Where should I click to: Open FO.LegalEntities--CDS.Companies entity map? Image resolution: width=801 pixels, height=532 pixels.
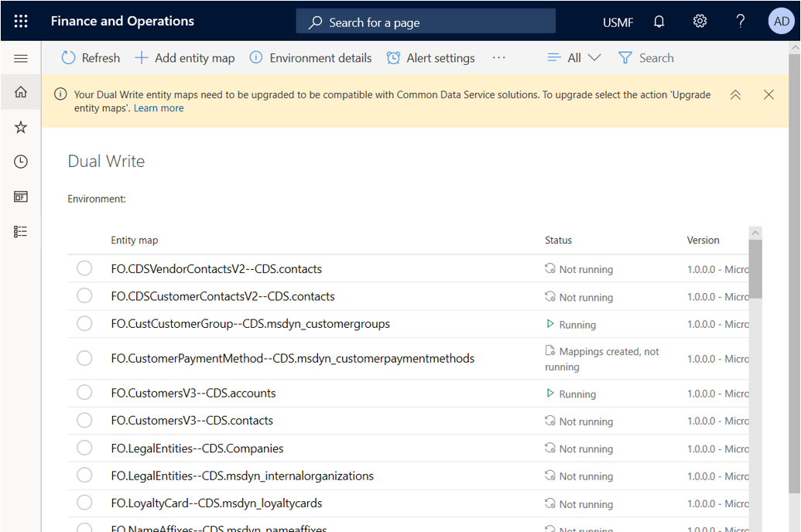[197, 448]
